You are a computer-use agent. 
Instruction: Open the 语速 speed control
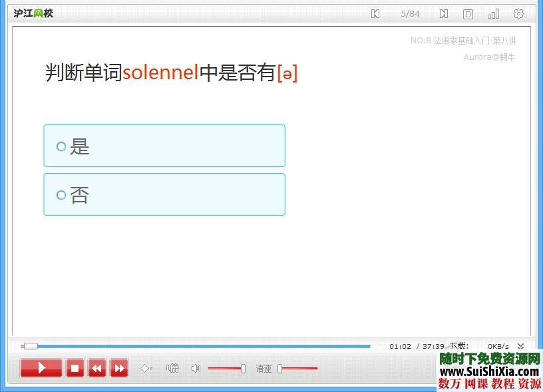point(264,368)
